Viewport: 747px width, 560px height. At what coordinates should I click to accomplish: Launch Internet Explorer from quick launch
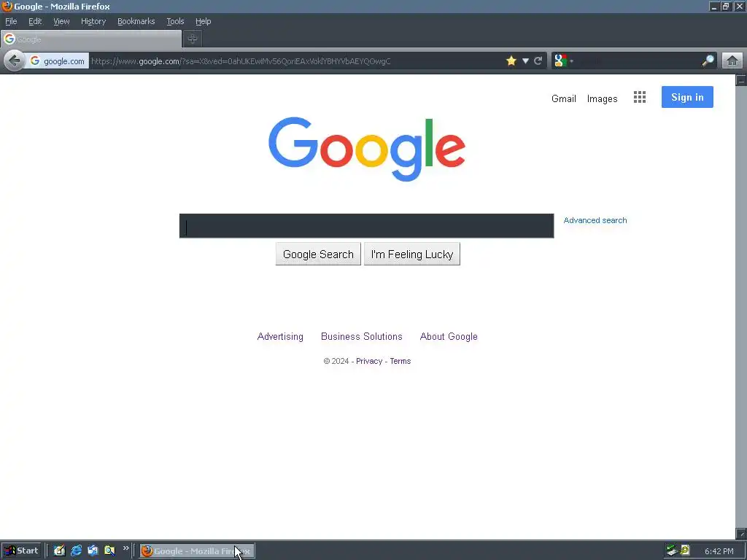click(x=76, y=551)
